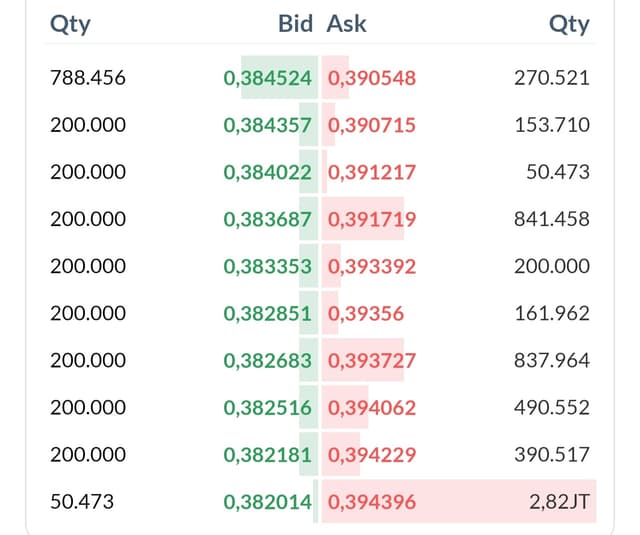Click bid quantity 788.456
The height and width of the screenshot is (535, 640).
88,78
